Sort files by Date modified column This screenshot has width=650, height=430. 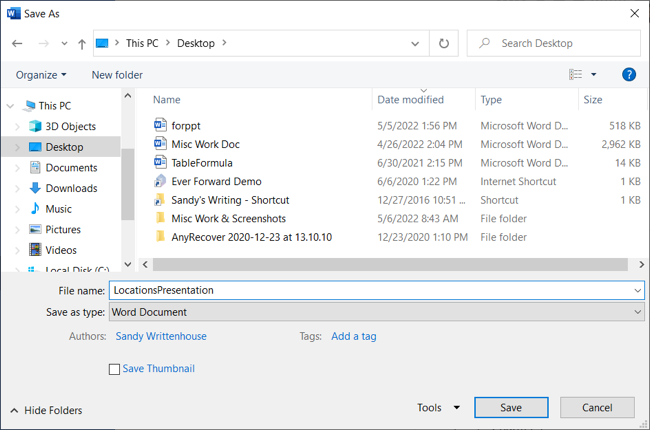click(410, 100)
